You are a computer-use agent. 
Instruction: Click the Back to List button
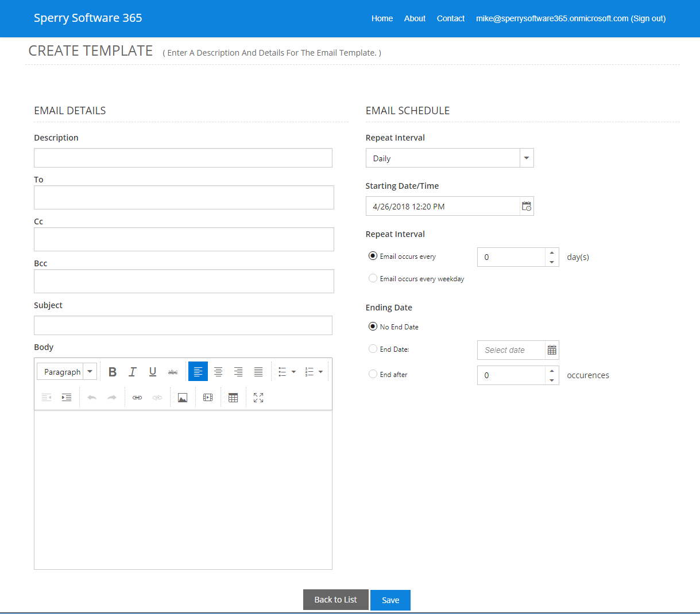(x=336, y=600)
